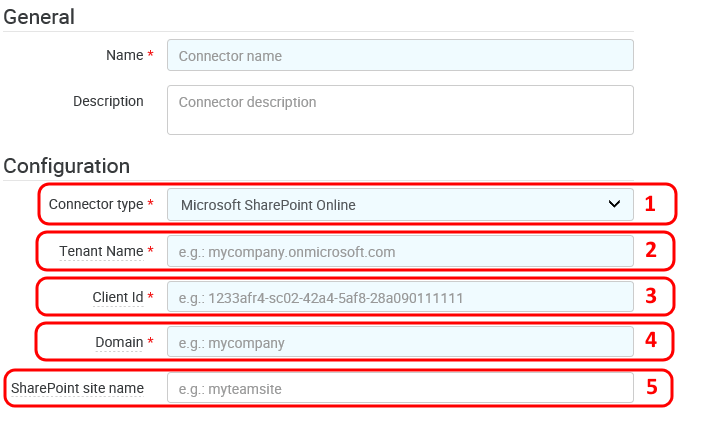Open the Connector type dropdown
Viewport: 720px width, 434px height.
point(390,205)
